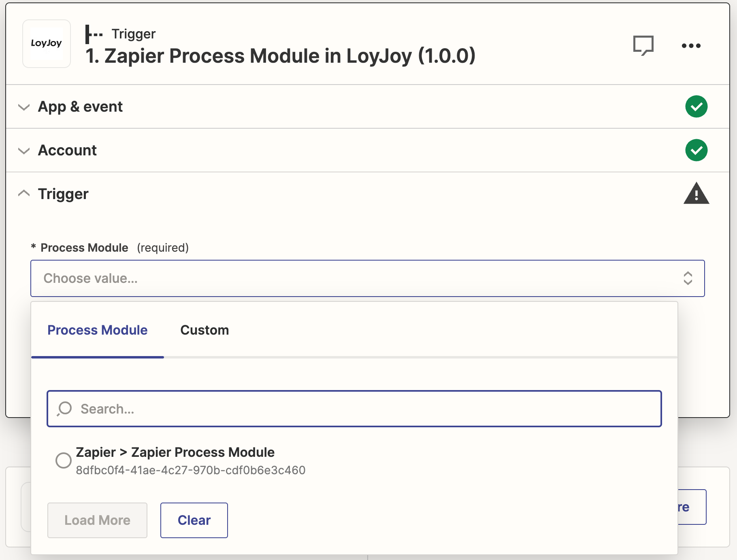Click the warning triangle beside Trigger
737x560 pixels.
[696, 193]
